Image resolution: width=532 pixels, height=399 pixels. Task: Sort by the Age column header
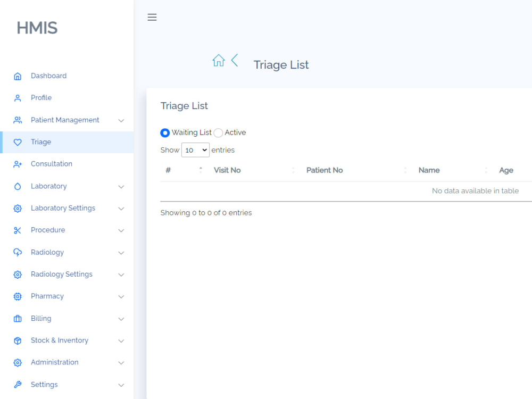tap(506, 170)
